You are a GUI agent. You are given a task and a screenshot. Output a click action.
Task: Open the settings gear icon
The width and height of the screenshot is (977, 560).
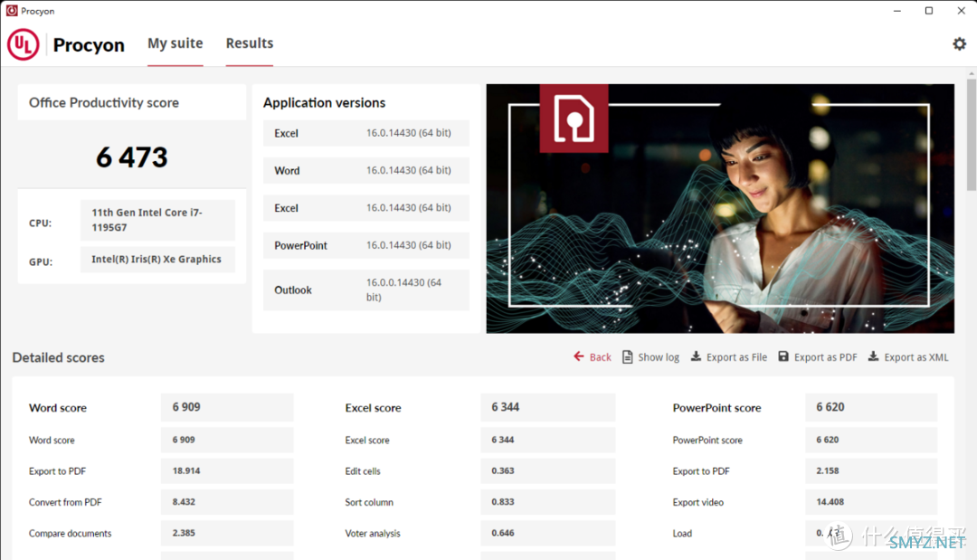pos(959,44)
